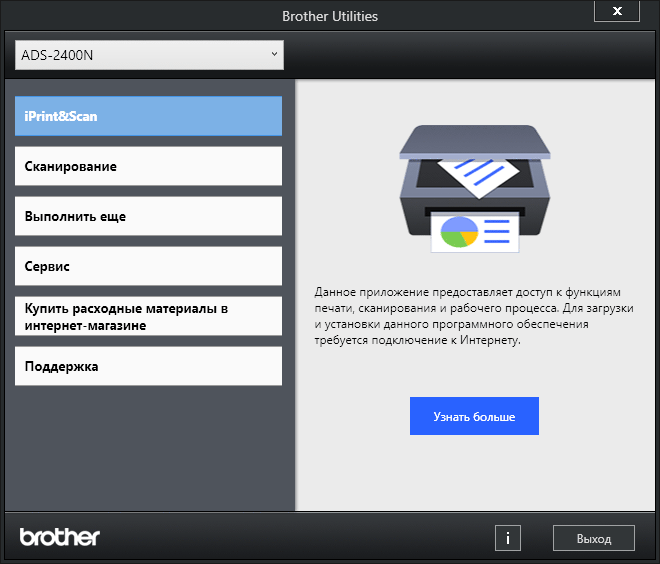The height and width of the screenshot is (564, 660).
Task: Open the Поддержка section
Action: click(x=149, y=366)
